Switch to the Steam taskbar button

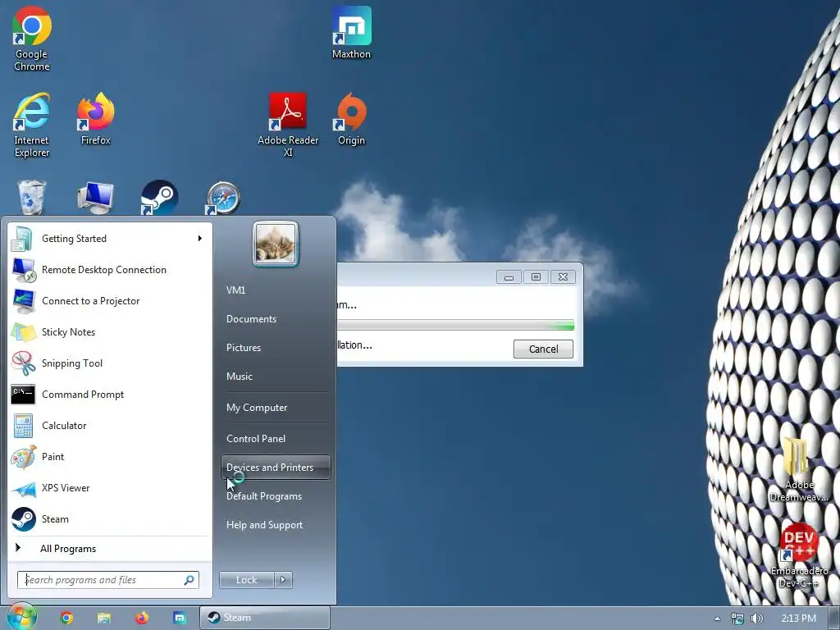click(265, 618)
